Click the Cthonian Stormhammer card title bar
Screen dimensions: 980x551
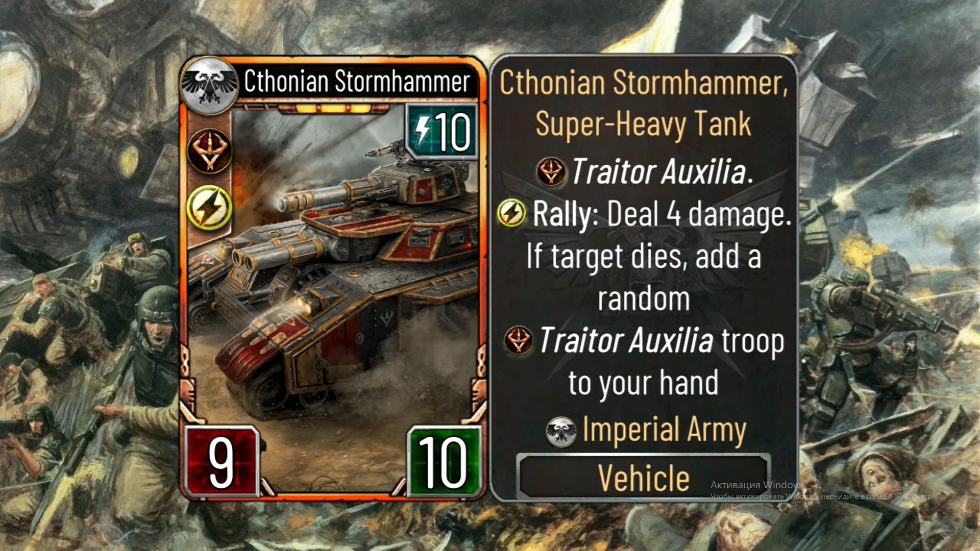click(x=357, y=81)
